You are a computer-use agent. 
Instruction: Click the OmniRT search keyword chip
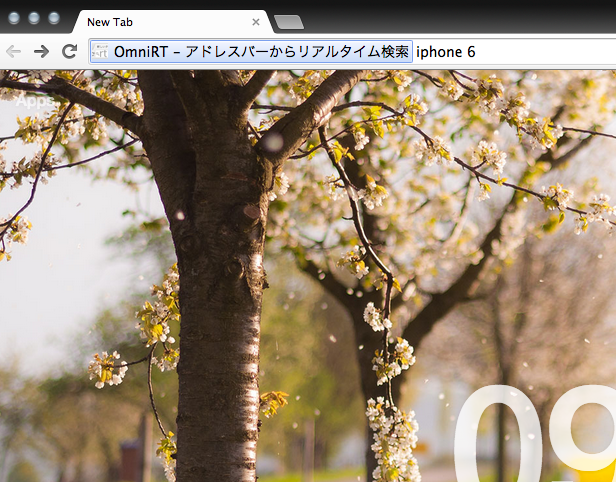(x=251, y=51)
